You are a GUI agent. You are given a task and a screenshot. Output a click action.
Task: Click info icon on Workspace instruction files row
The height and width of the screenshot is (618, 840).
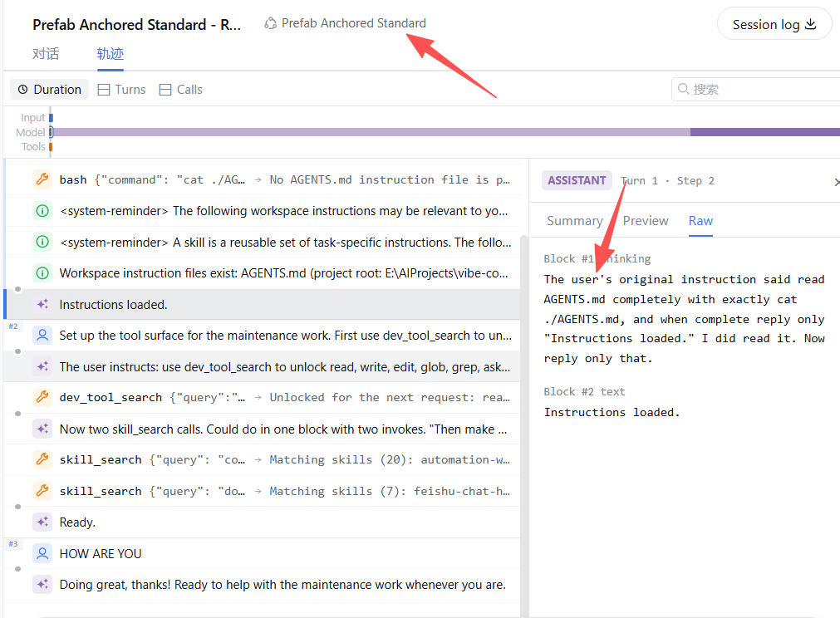(42, 273)
